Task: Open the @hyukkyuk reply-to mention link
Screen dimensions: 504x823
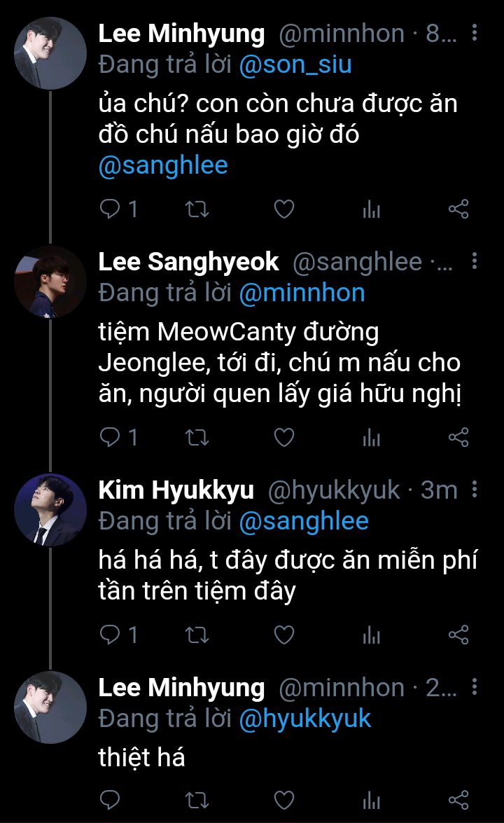Action: click(x=304, y=719)
